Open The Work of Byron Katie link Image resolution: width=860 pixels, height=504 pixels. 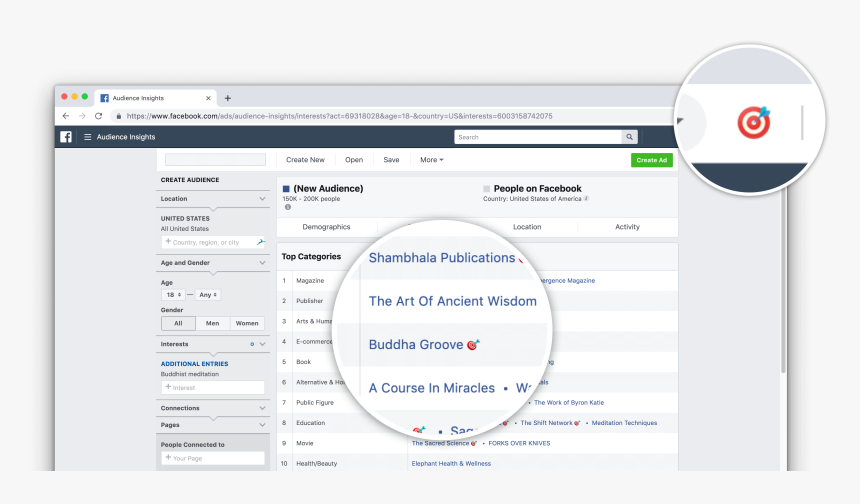click(x=569, y=403)
